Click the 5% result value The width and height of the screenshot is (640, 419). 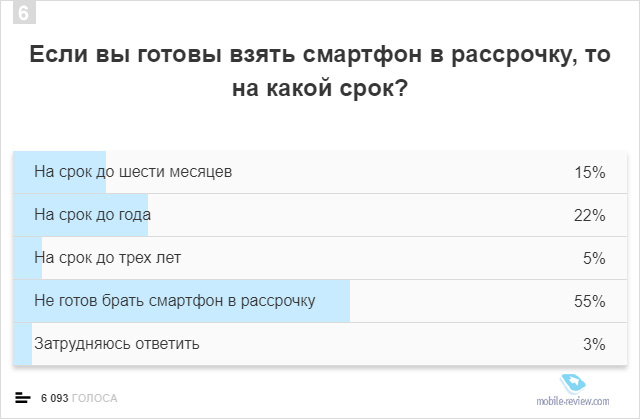point(594,258)
